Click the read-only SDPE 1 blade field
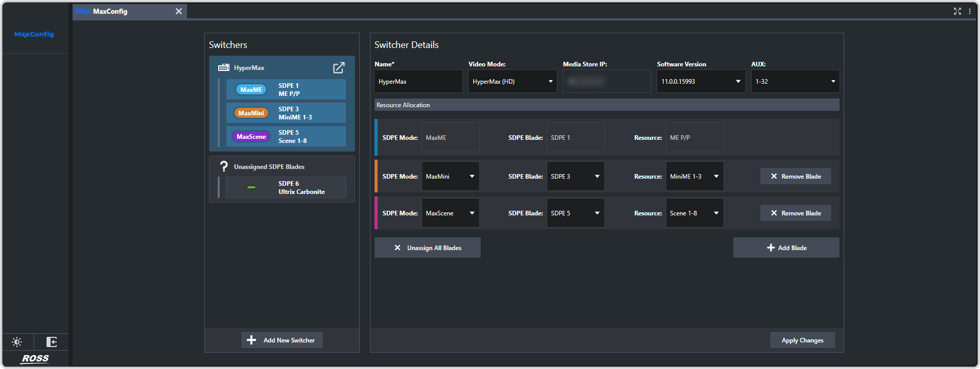The height and width of the screenshot is (369, 980). pos(576,138)
